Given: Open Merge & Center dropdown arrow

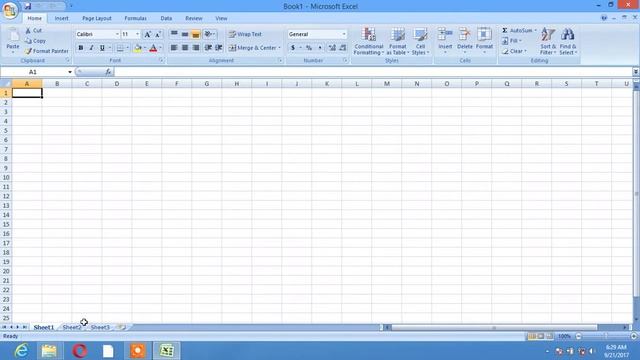Looking at the screenshot, I should coord(280,48).
